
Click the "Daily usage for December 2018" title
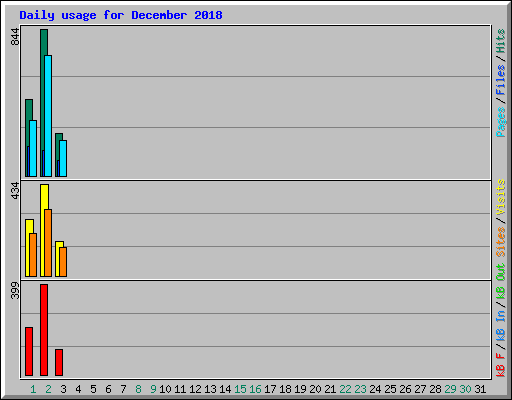121,15
